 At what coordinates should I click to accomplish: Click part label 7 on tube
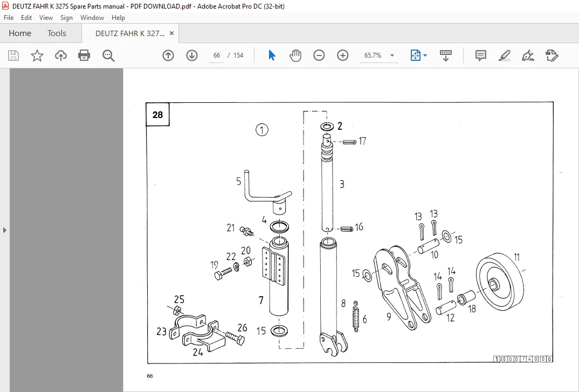(x=261, y=300)
